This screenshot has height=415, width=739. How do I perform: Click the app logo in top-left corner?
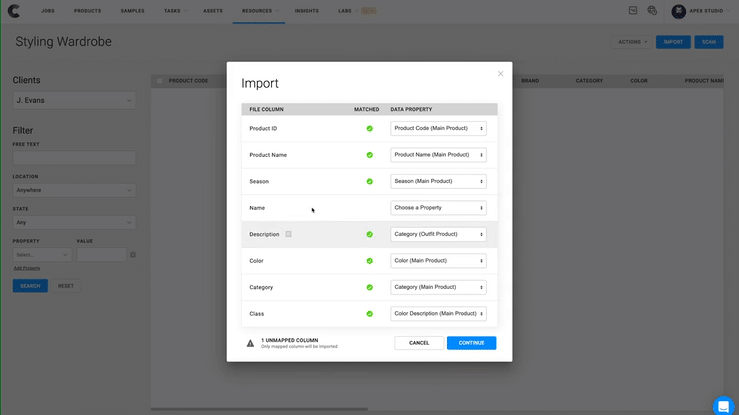coord(13,11)
